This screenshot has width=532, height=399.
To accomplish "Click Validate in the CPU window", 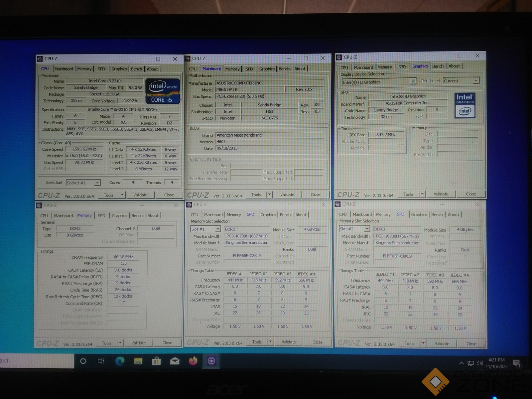I will 140,195.
